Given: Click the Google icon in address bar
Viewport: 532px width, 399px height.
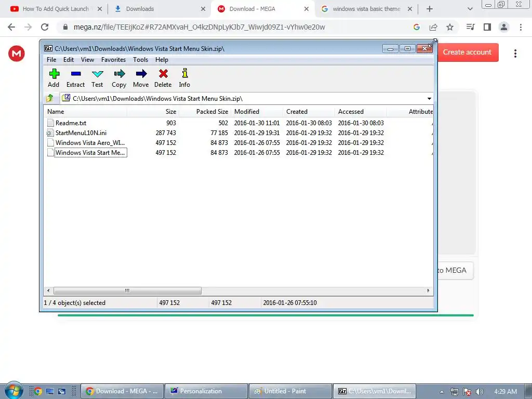Looking at the screenshot, I should (x=417, y=27).
